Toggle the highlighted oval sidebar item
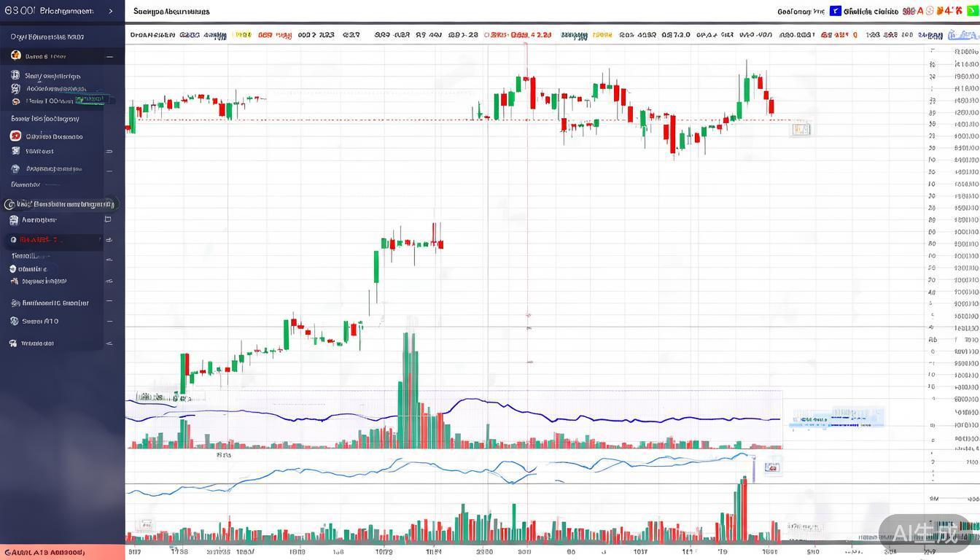 coord(60,204)
